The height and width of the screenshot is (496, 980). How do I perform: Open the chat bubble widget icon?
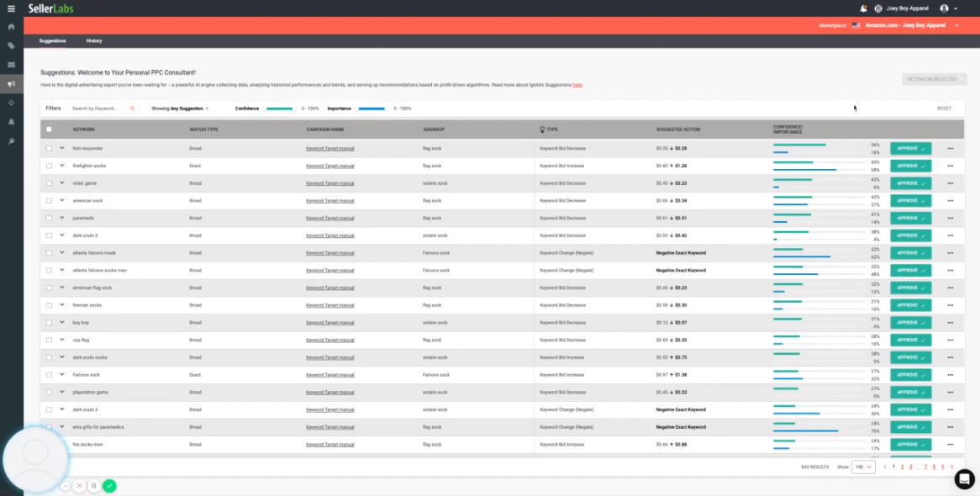pos(964,479)
